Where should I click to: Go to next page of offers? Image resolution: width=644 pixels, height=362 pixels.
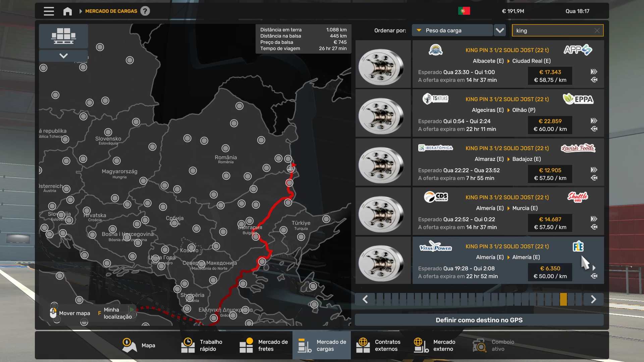(593, 299)
